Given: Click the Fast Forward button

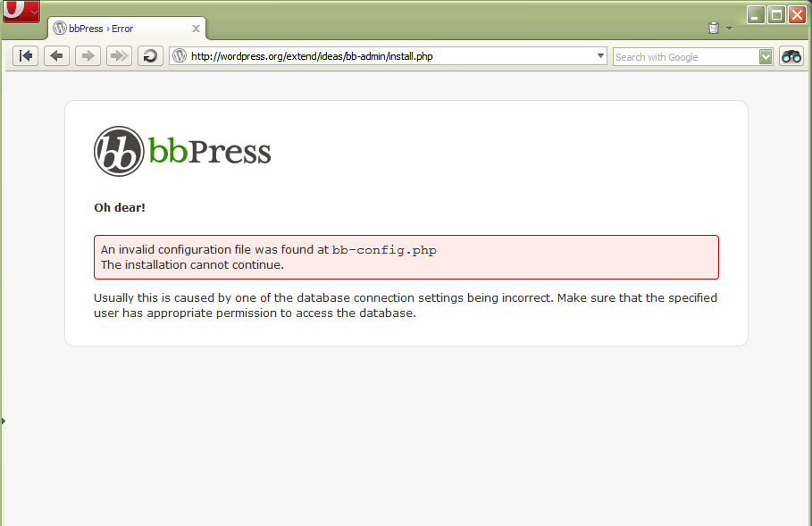Looking at the screenshot, I should coord(119,56).
